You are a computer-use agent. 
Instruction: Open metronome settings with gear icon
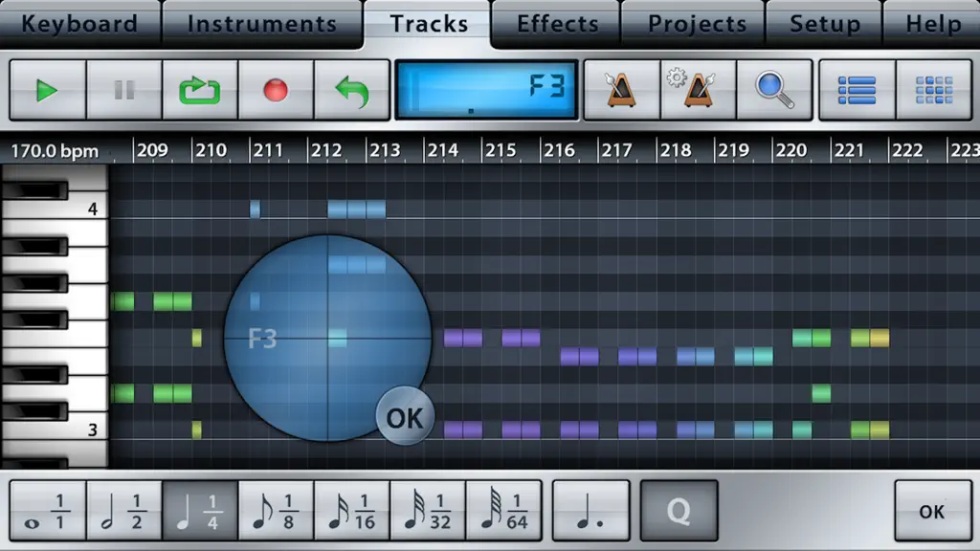coord(698,90)
